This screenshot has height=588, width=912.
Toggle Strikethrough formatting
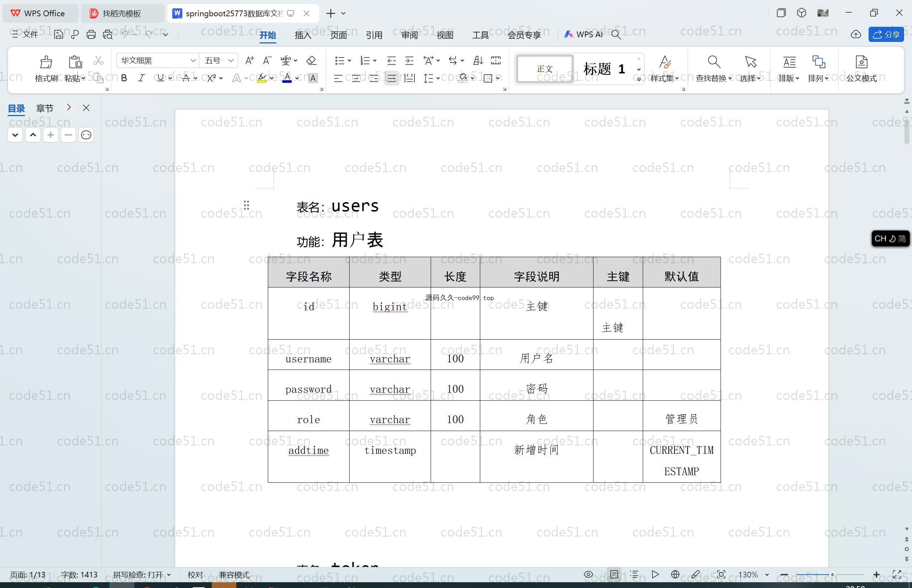[186, 78]
